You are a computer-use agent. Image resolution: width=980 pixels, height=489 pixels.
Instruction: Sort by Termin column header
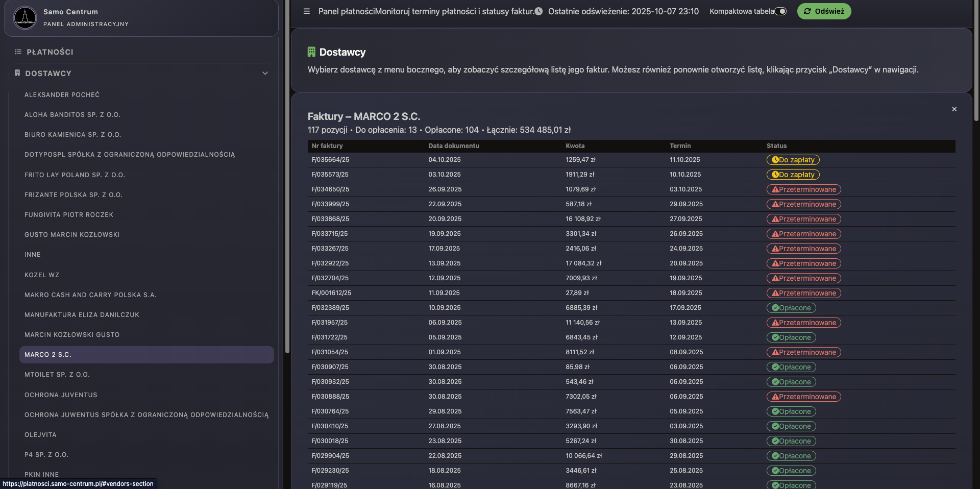(x=680, y=146)
